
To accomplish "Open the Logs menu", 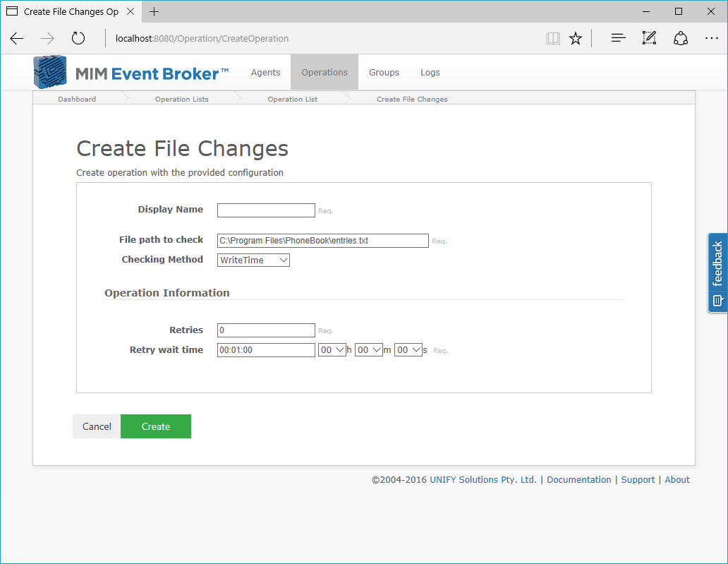I will point(430,73).
